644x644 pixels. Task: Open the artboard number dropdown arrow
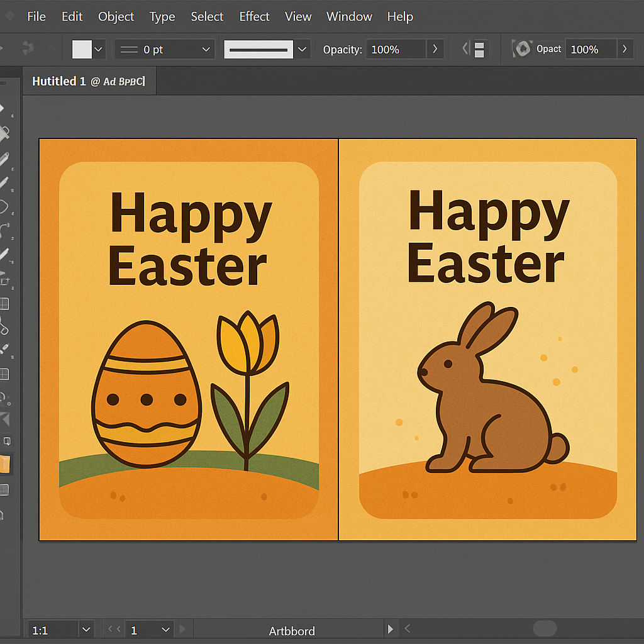coord(166,630)
